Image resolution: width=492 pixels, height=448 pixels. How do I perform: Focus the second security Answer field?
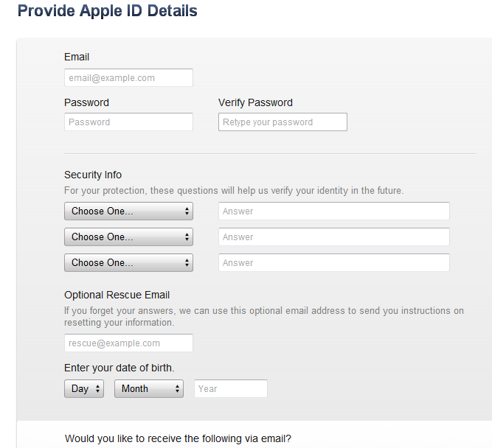333,237
